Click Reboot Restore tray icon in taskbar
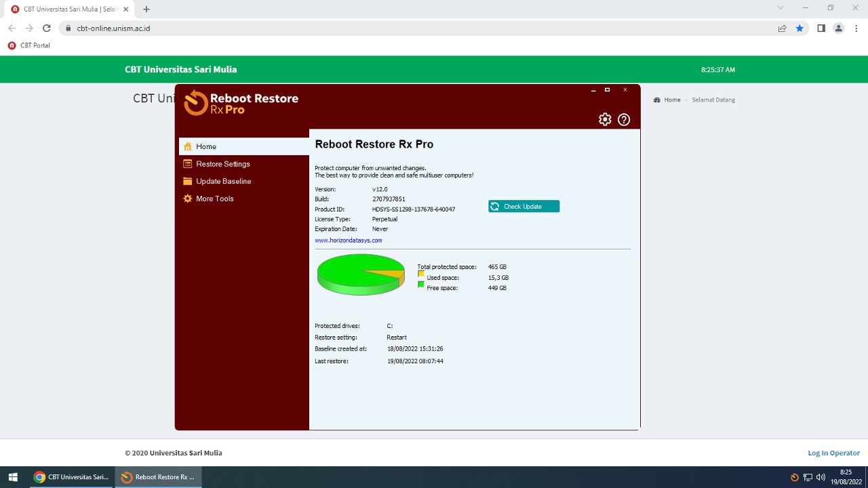Viewport: 868px width, 488px height. click(795, 477)
